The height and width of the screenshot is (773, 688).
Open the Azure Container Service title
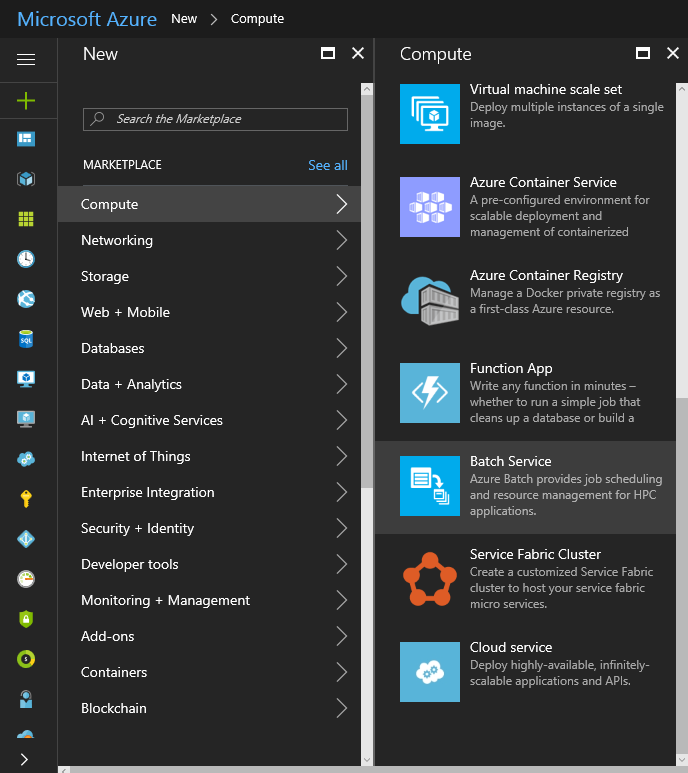click(x=543, y=182)
